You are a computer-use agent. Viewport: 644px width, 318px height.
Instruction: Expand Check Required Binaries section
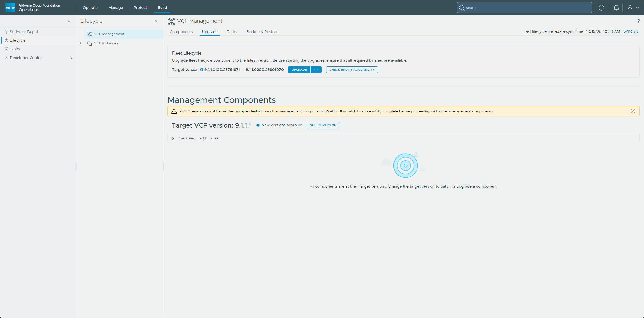tap(173, 138)
